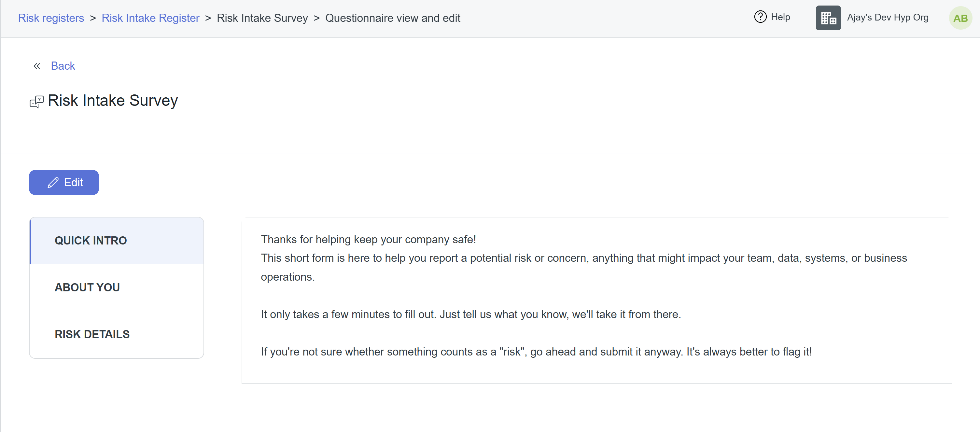Click the double-chevron back arrow icon
This screenshot has width=980, height=432.
(x=36, y=65)
